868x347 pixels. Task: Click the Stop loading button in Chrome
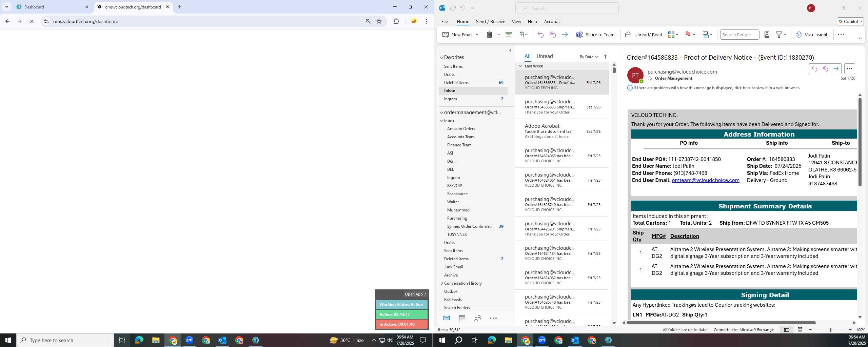click(x=32, y=21)
